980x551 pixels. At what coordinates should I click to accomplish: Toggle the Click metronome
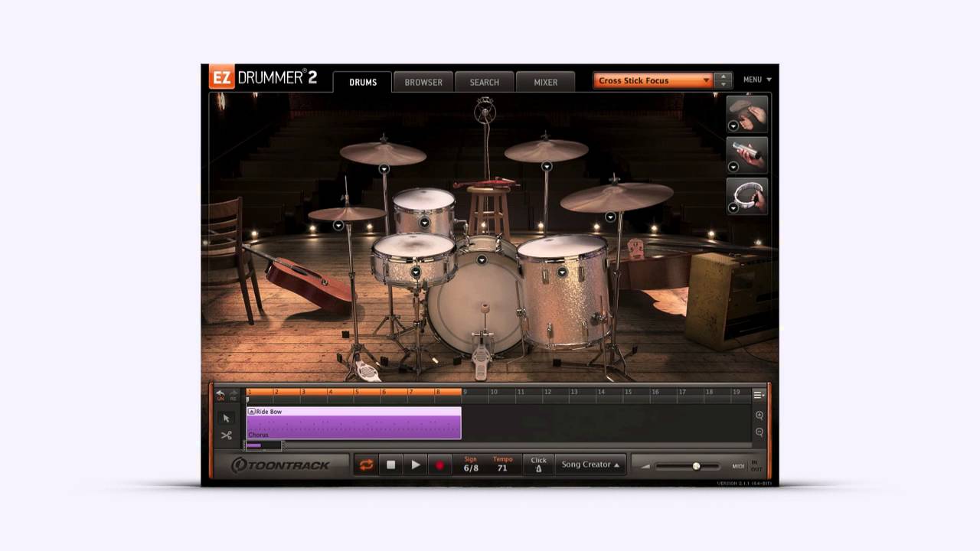(x=538, y=465)
